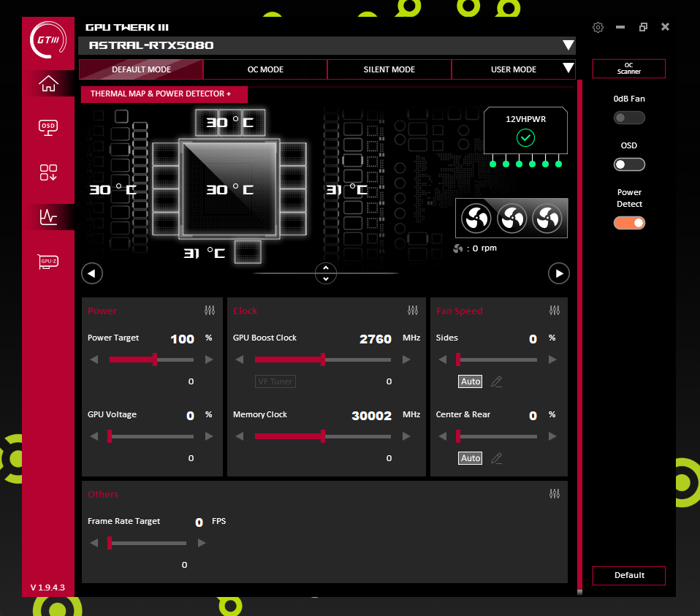700x616 pixels.
Task: Open Clock panel settings sliders icon
Action: (413, 311)
